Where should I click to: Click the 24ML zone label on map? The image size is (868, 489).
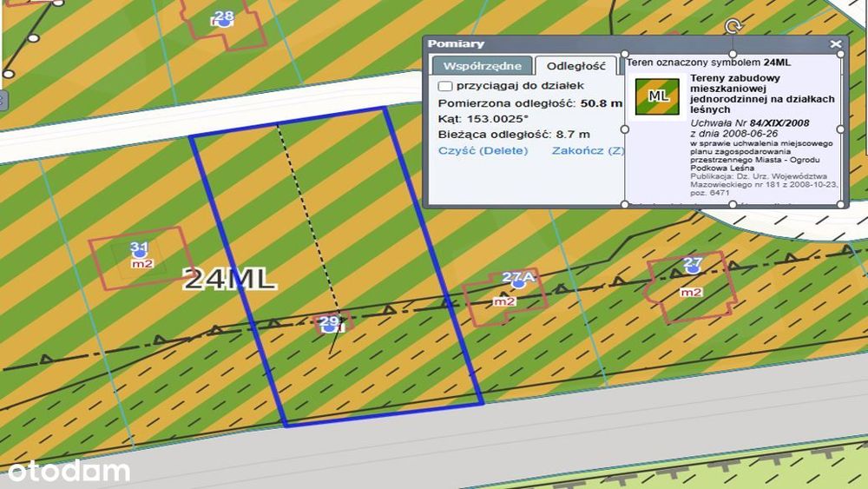229,279
